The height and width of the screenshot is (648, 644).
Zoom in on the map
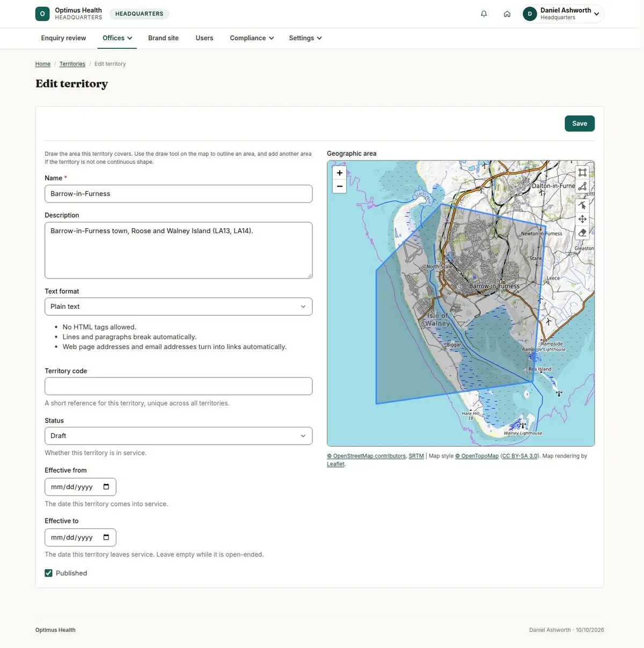pyautogui.click(x=340, y=173)
